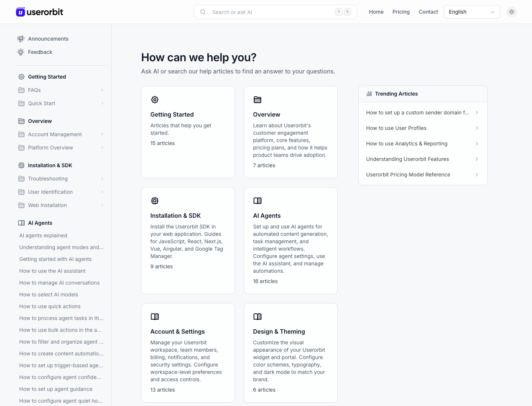Screen dimensions: 532x406
Task: Click the Troubleshooting sidebar label
Action: pyautogui.click(x=48, y=179)
